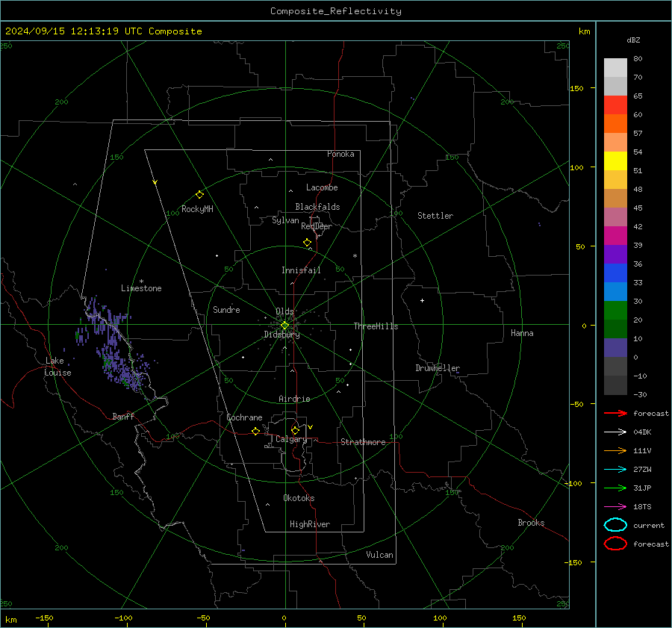Click the Sundre town label

pos(226,309)
